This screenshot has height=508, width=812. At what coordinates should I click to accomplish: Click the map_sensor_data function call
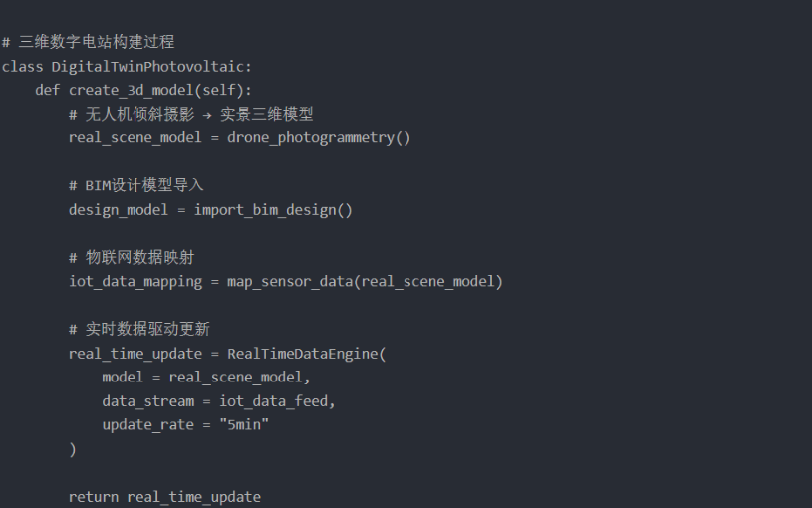[x=289, y=281]
